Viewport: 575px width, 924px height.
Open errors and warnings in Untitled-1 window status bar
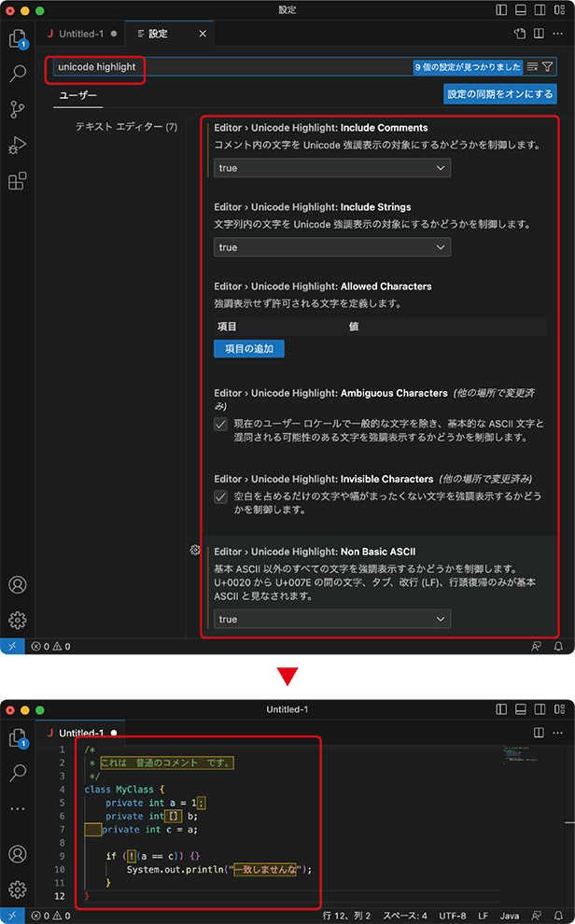50,916
